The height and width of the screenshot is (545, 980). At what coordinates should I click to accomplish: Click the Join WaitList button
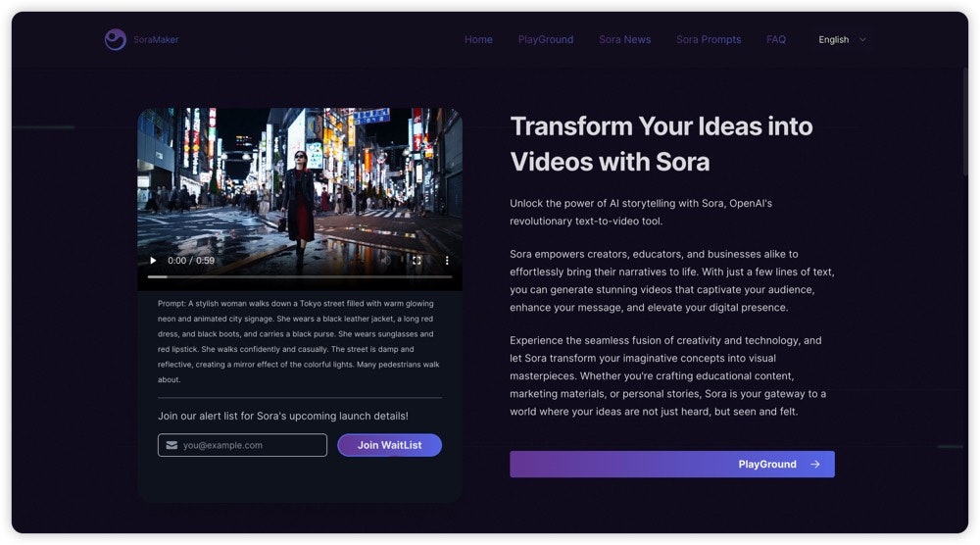tap(389, 445)
